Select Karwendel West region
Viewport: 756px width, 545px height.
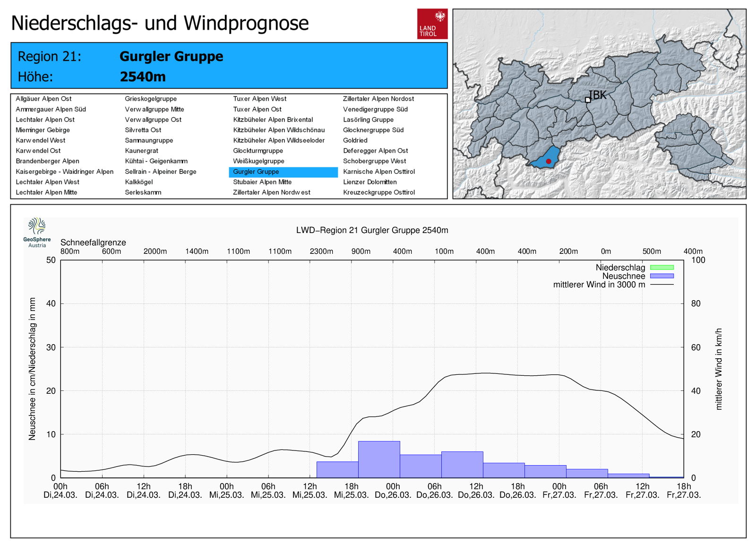40,140
